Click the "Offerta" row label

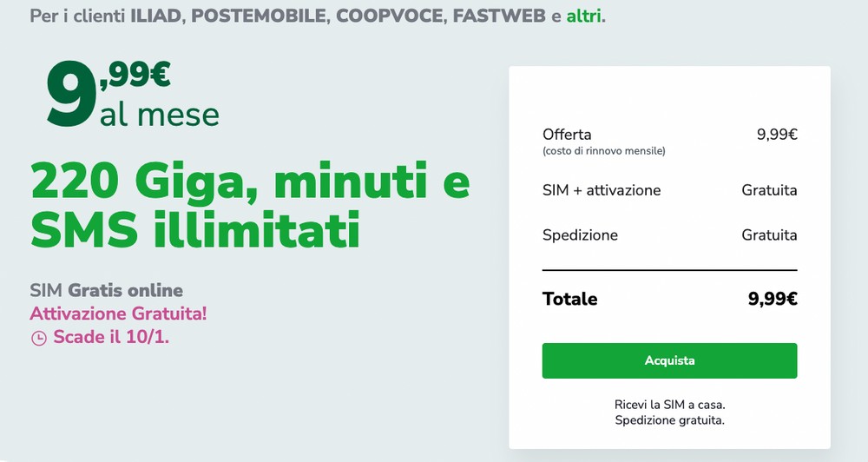pyautogui.click(x=567, y=135)
